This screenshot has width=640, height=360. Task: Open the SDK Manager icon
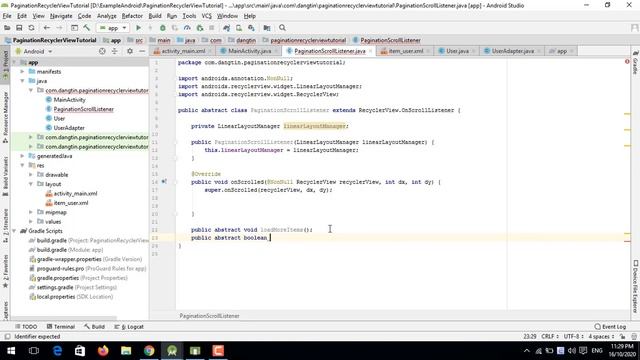point(251,28)
